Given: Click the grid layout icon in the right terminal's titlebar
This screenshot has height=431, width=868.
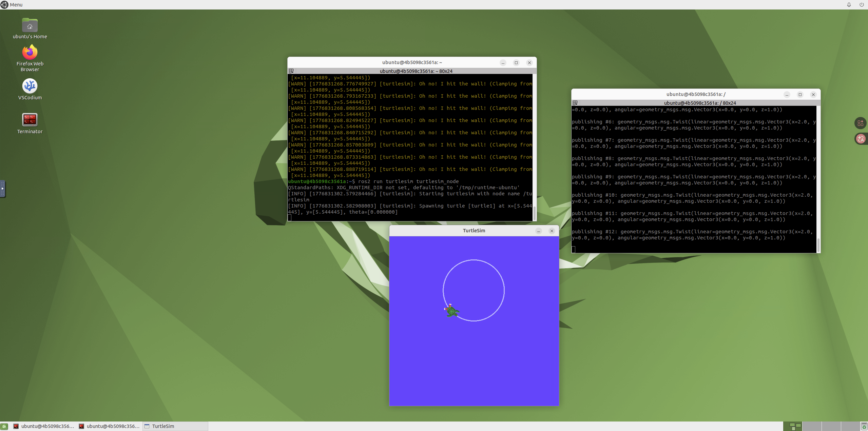Looking at the screenshot, I should (x=575, y=103).
